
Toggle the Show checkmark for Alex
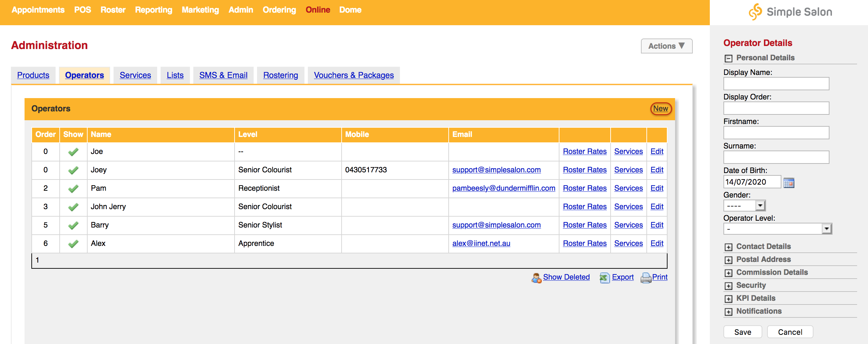coord(73,244)
